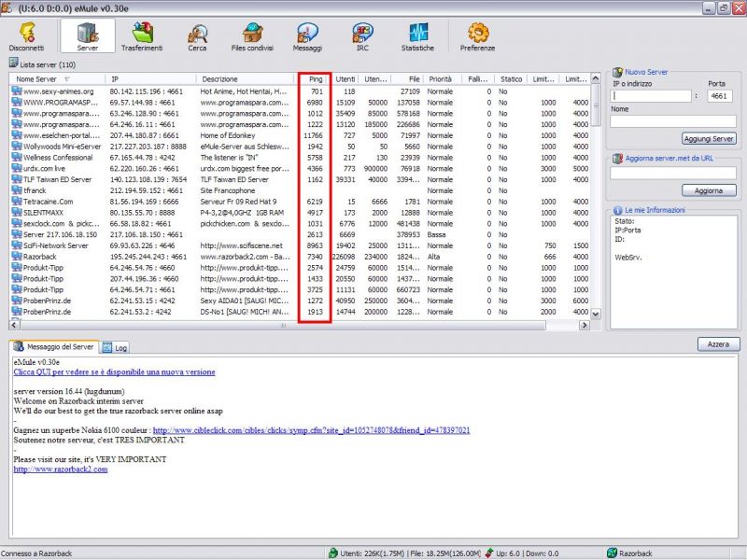Select the Wollywoods Mini-eServer row
Image resolution: width=747 pixels, height=560 pixels.
(x=300, y=147)
